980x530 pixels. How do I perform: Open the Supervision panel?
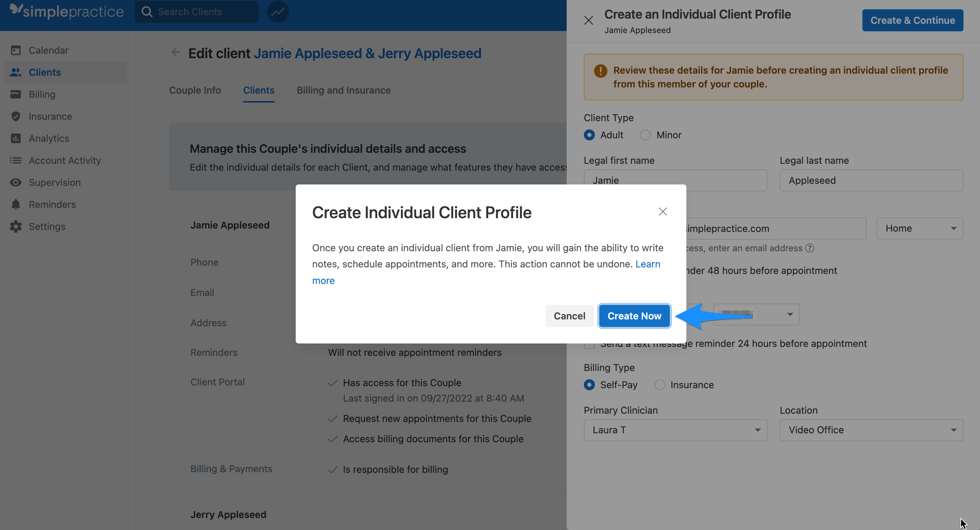[x=54, y=182]
